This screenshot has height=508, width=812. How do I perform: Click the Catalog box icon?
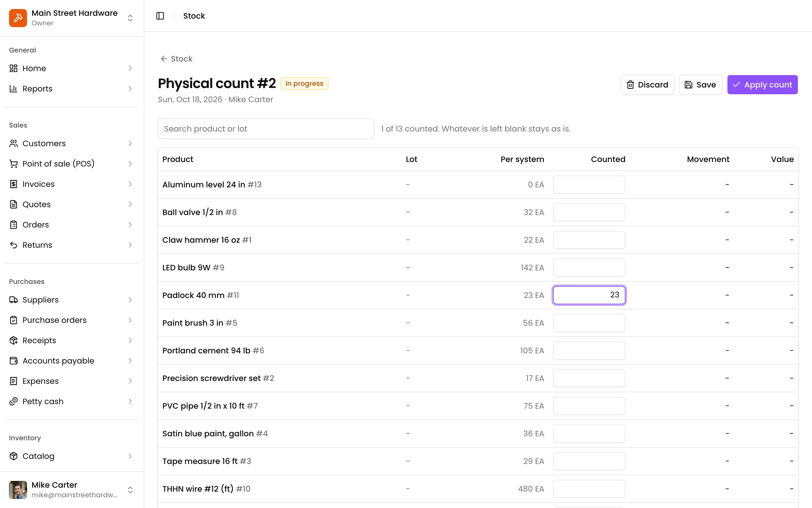(x=14, y=456)
